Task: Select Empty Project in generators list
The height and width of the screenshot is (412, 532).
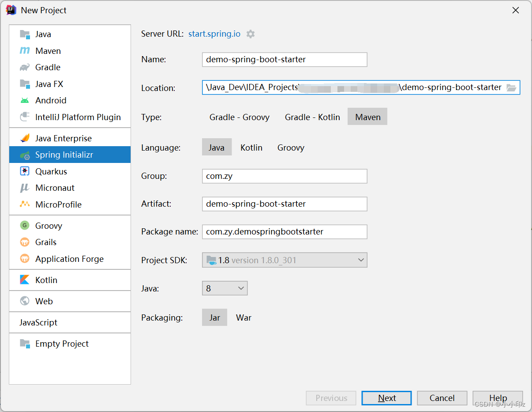Action: (x=70, y=344)
